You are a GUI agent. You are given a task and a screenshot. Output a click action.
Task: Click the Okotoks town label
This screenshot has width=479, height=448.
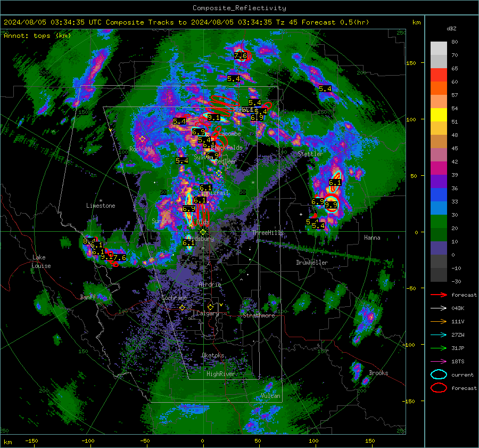coord(213,355)
